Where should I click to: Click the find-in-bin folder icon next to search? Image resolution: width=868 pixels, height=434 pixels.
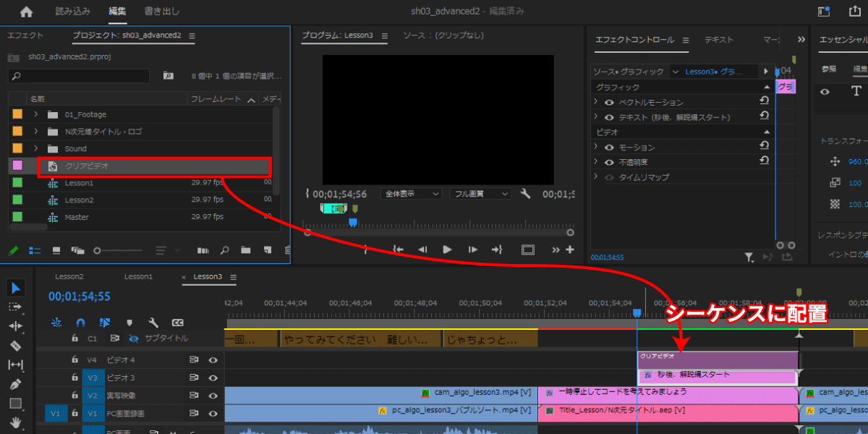coord(169,75)
